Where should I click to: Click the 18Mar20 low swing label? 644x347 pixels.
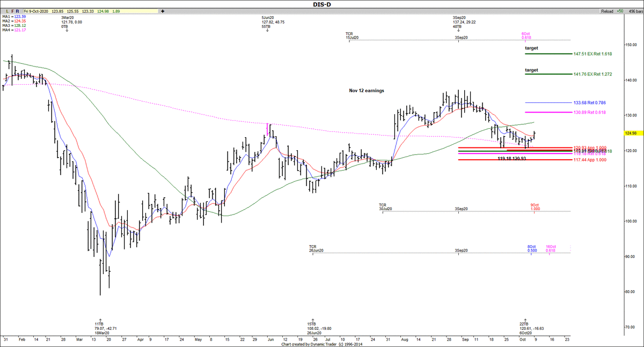[100, 333]
